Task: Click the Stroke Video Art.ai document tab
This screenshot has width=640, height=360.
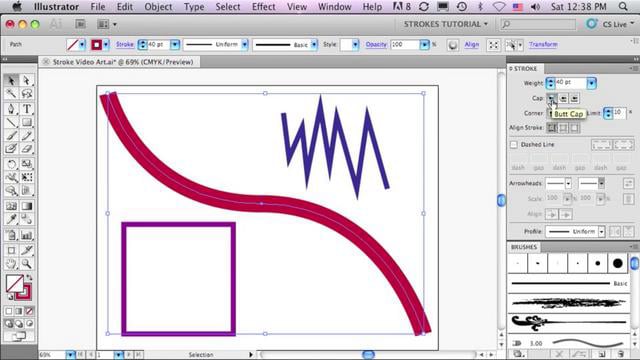Action: (118, 62)
